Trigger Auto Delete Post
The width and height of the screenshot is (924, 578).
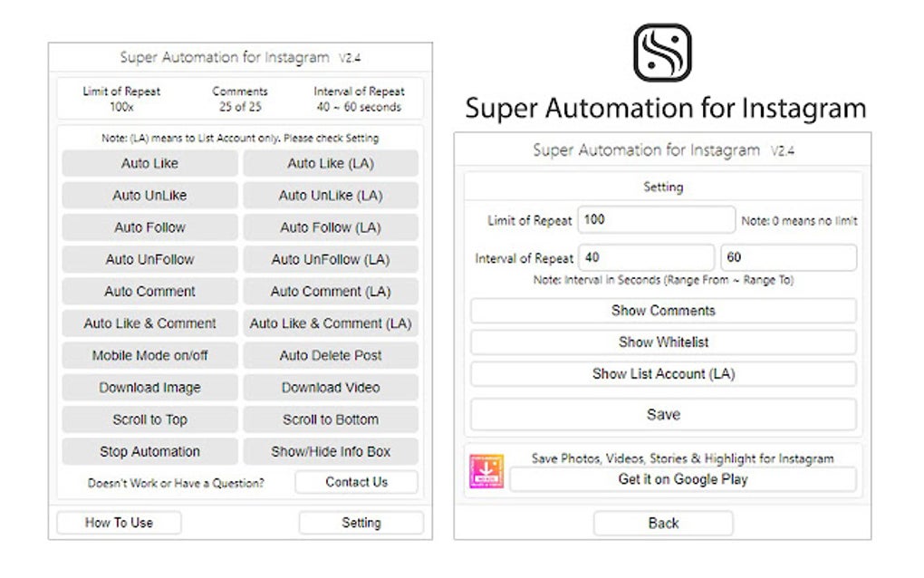330,355
